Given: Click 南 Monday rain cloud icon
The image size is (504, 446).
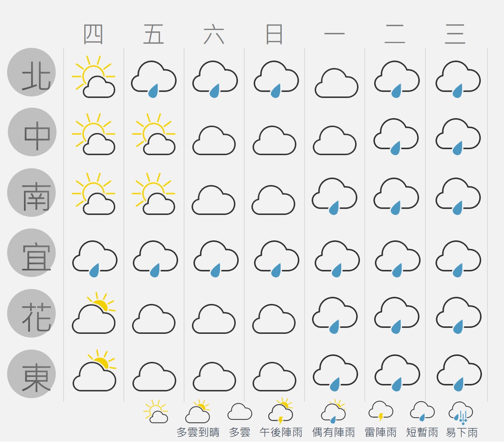Looking at the screenshot, I should coord(335,196).
